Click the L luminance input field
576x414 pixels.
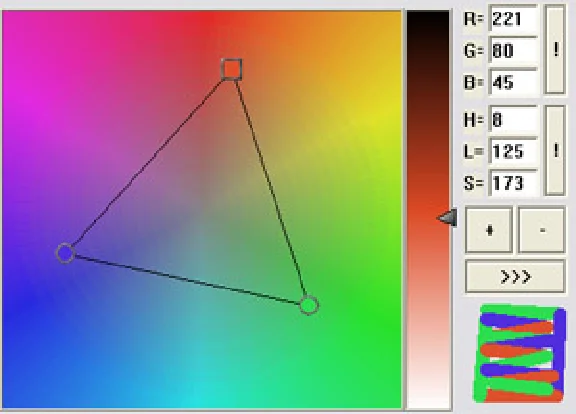(514, 151)
